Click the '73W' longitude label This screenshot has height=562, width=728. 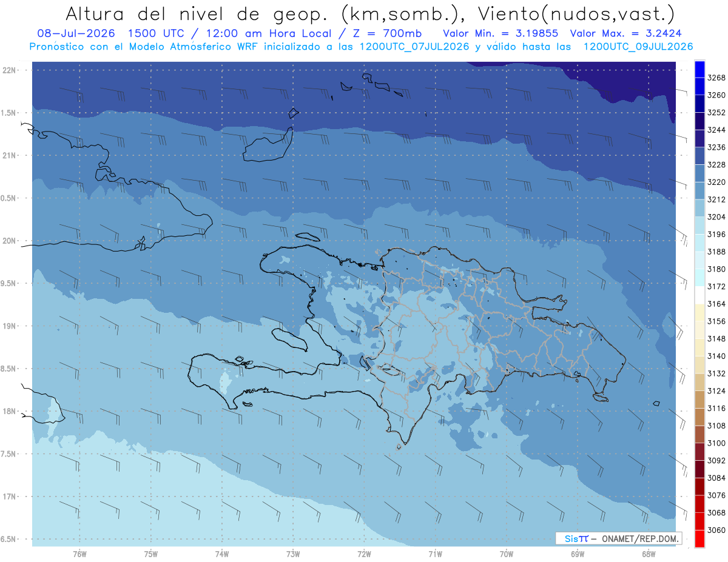click(293, 554)
